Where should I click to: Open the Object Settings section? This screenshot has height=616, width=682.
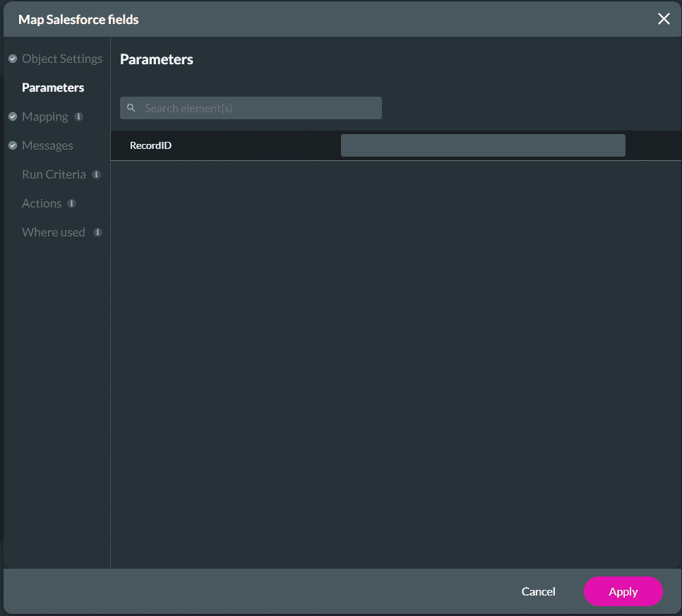(x=61, y=59)
